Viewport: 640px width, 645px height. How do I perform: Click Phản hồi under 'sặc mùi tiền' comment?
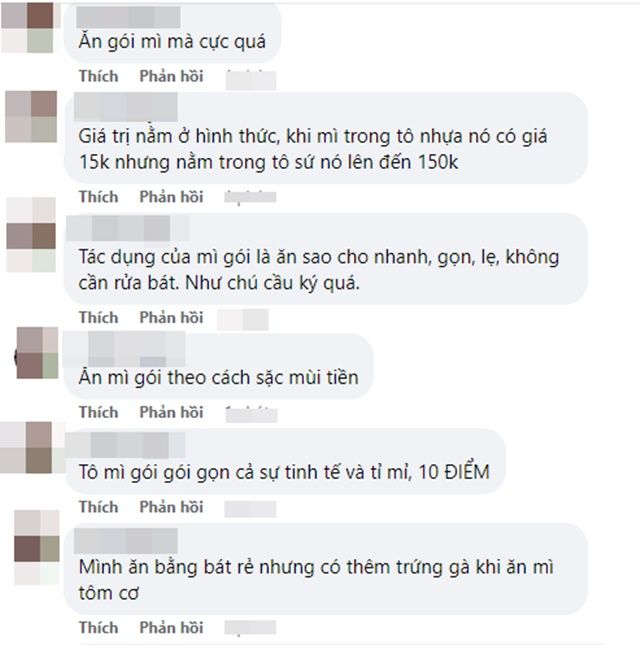click(171, 412)
